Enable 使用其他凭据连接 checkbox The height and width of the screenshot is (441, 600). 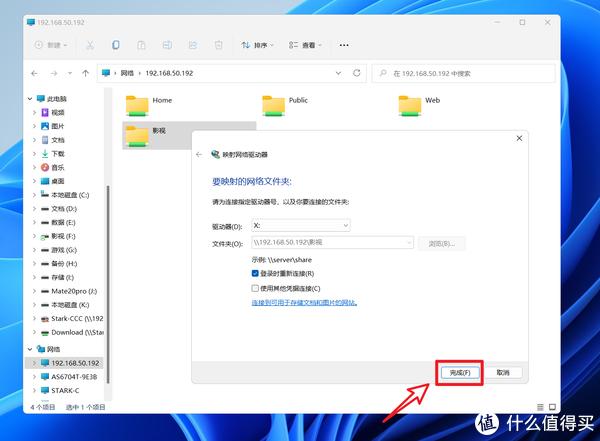255,288
